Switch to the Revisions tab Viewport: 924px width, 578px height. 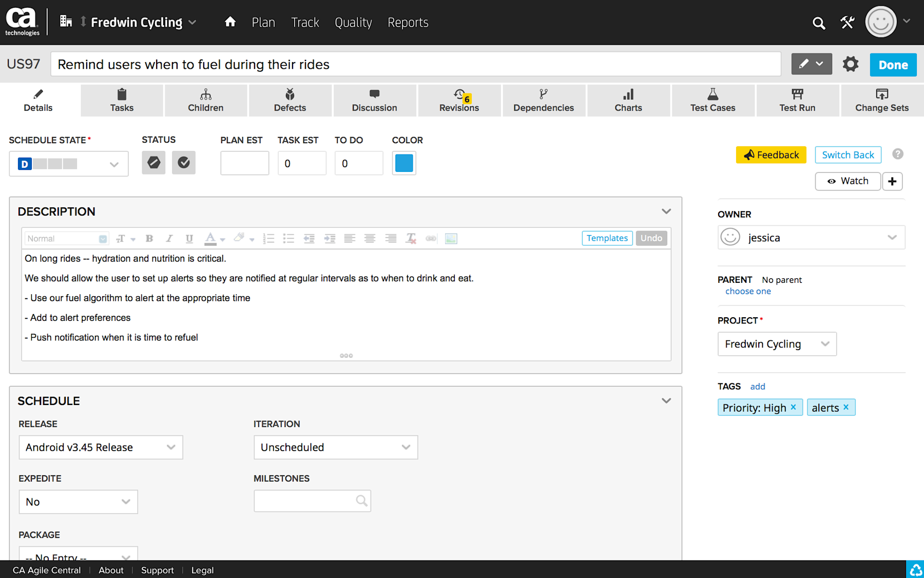(x=459, y=101)
